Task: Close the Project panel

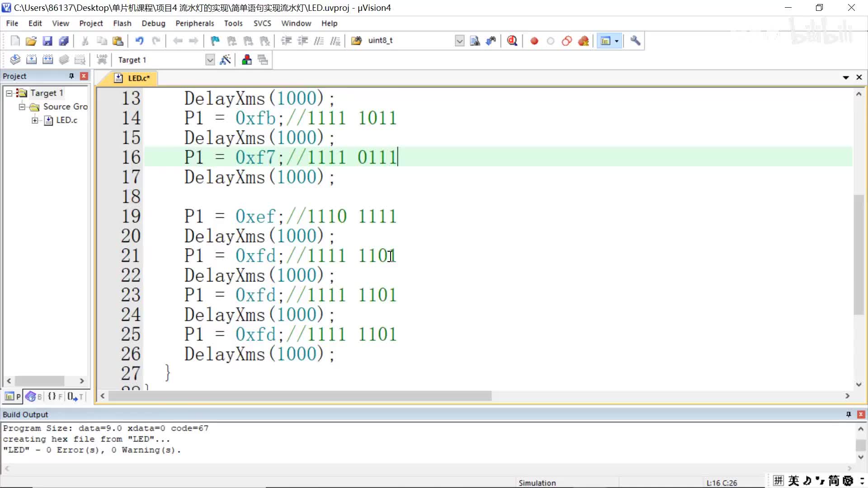Action: tap(84, 76)
